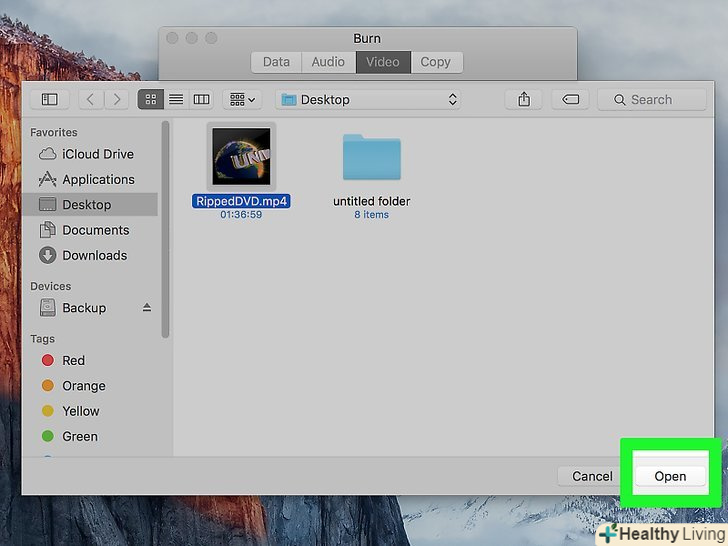The height and width of the screenshot is (546, 728).
Task: Eject the Backup device
Action: tap(147, 308)
